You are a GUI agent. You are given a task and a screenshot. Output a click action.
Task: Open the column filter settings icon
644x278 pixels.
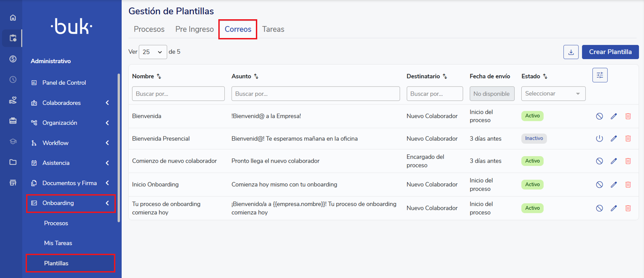(600, 75)
